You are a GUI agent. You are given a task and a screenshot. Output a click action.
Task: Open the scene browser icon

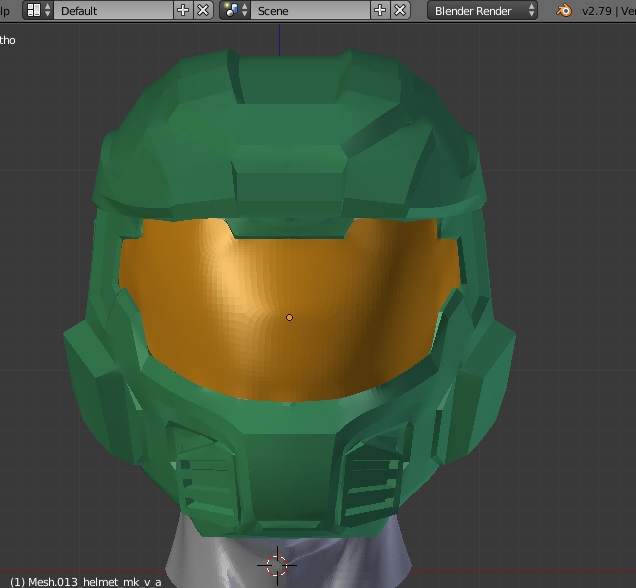[235, 11]
